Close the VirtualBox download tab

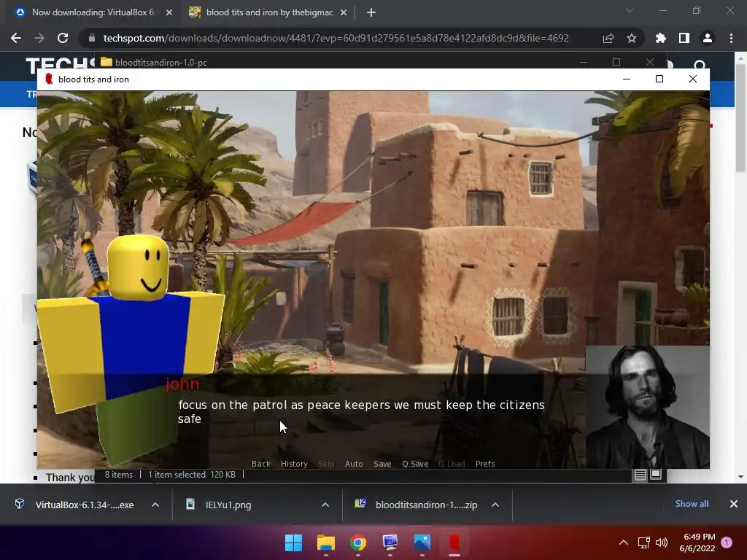coord(169,13)
